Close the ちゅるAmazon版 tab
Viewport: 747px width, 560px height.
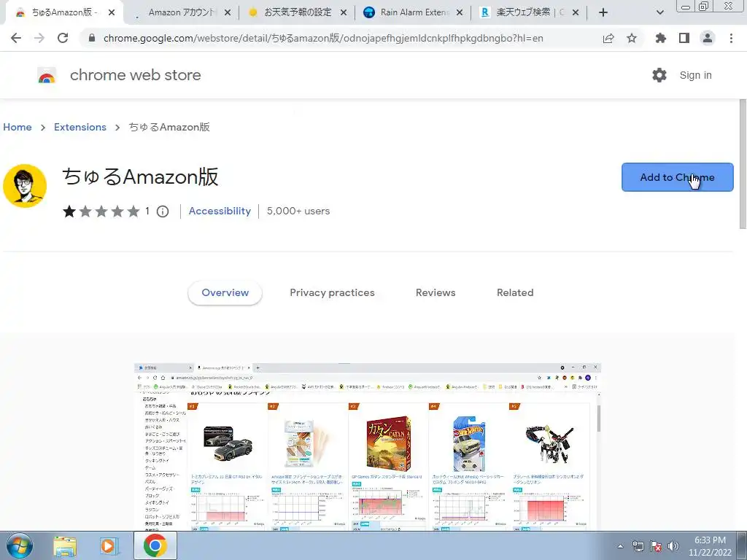112,12
